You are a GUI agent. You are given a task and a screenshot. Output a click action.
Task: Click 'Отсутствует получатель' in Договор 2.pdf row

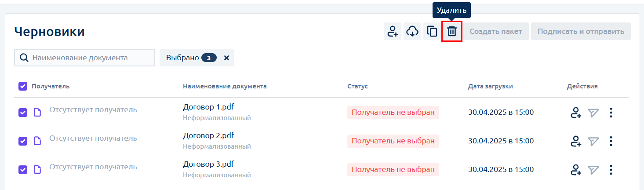93,138
